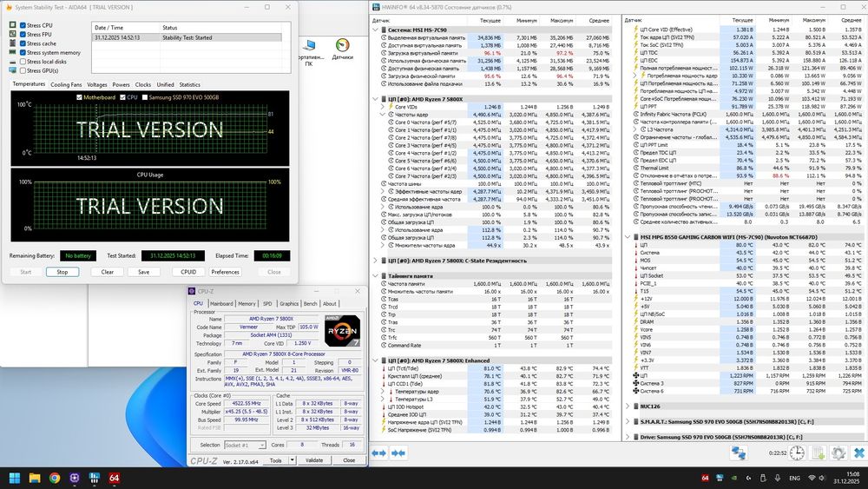Switch to the Cooling Fans tab
Screen dimensions: 868x489
tap(66, 85)
